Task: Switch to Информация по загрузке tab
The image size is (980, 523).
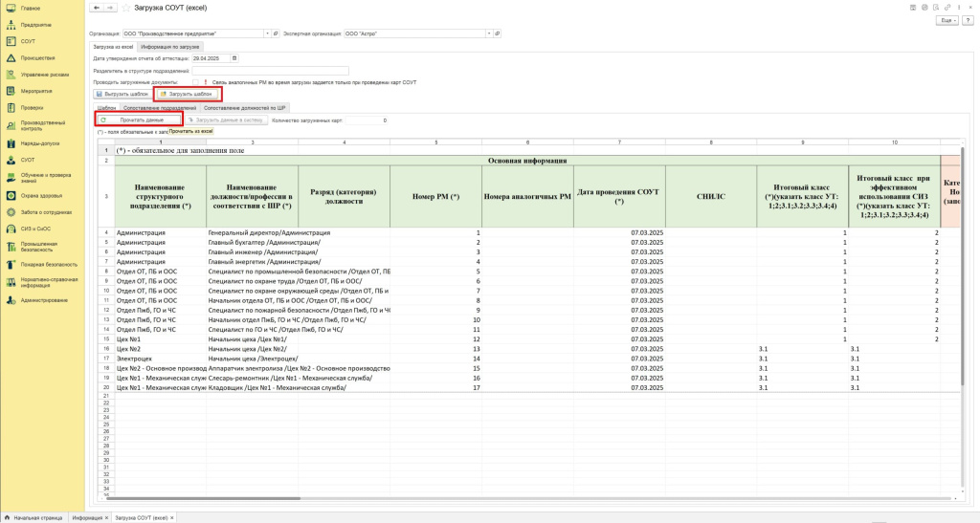Action: point(170,47)
